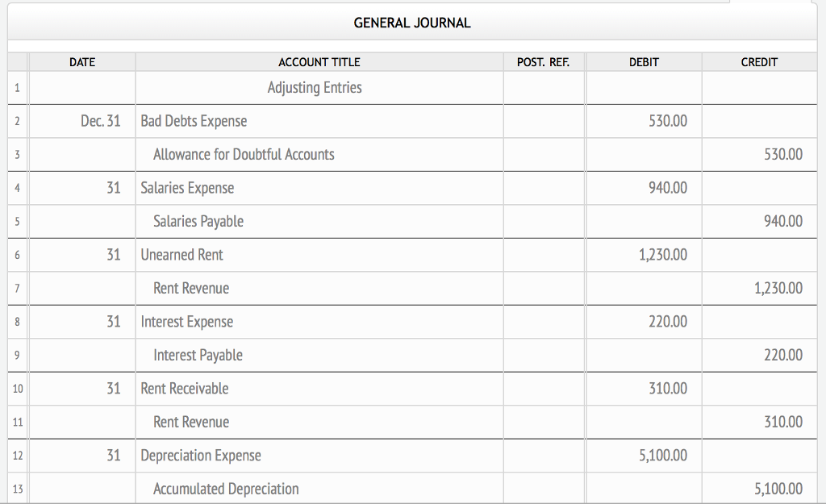
Task: Click the POST. REF. column header
Action: (x=543, y=62)
